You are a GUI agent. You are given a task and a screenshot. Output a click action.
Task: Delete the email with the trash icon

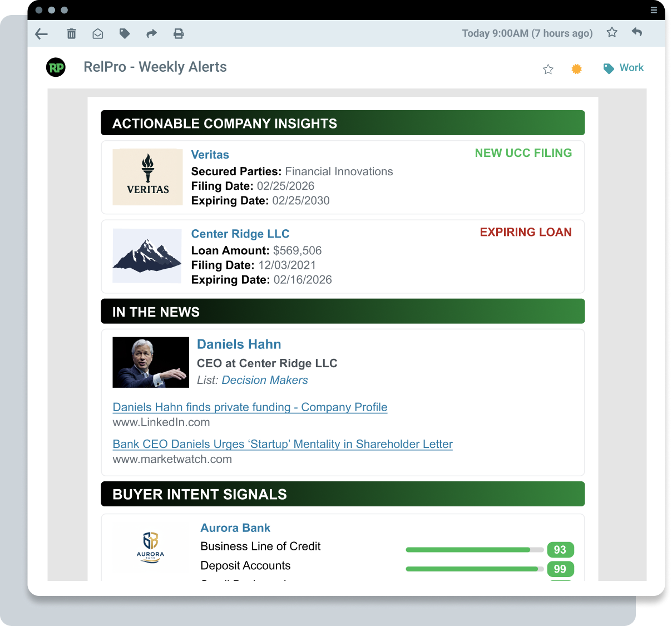(x=71, y=33)
